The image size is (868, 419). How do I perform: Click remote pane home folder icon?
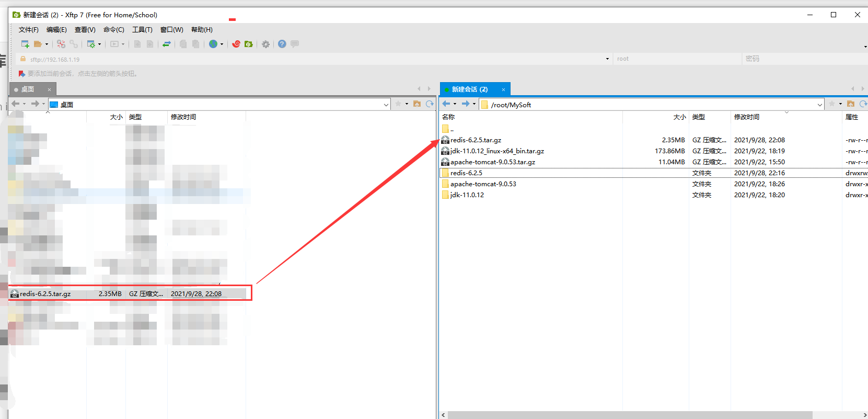(x=851, y=104)
